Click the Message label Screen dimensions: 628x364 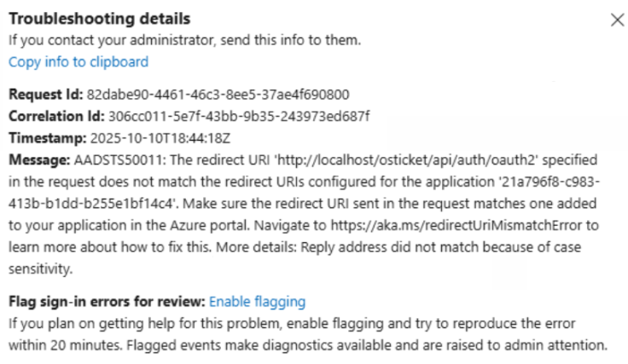pos(36,159)
